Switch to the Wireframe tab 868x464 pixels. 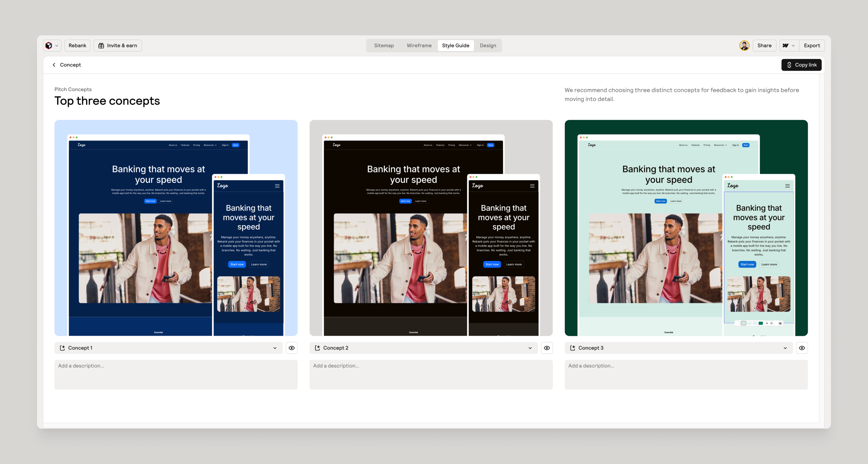pyautogui.click(x=419, y=45)
